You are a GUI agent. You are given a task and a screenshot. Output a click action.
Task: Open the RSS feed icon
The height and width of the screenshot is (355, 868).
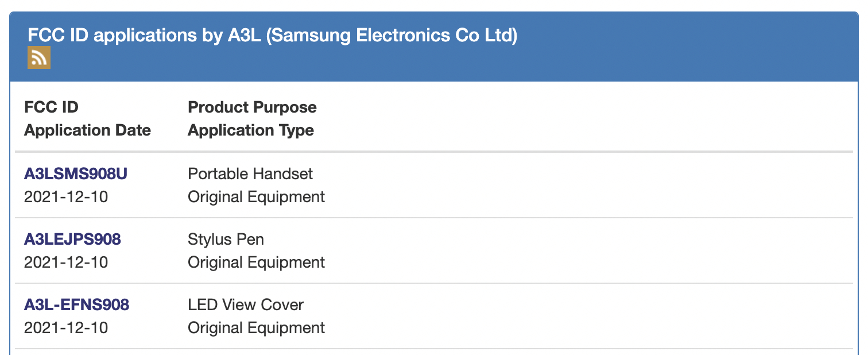click(39, 57)
